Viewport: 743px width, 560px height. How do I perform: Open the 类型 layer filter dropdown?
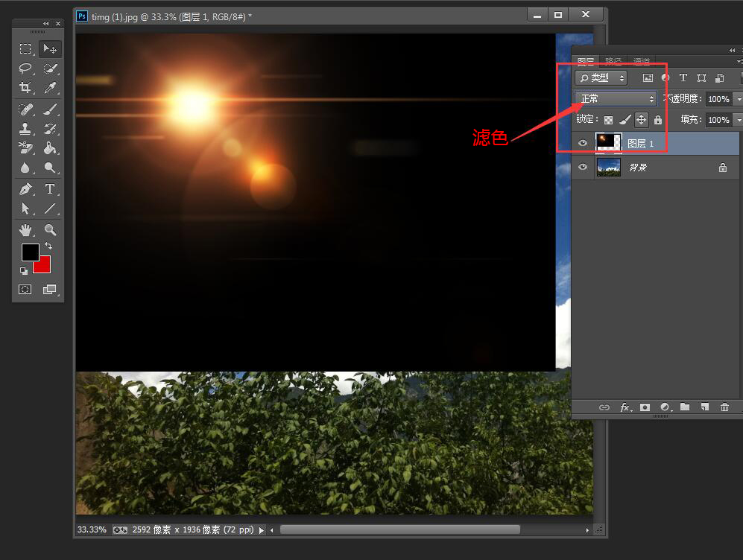(601, 77)
